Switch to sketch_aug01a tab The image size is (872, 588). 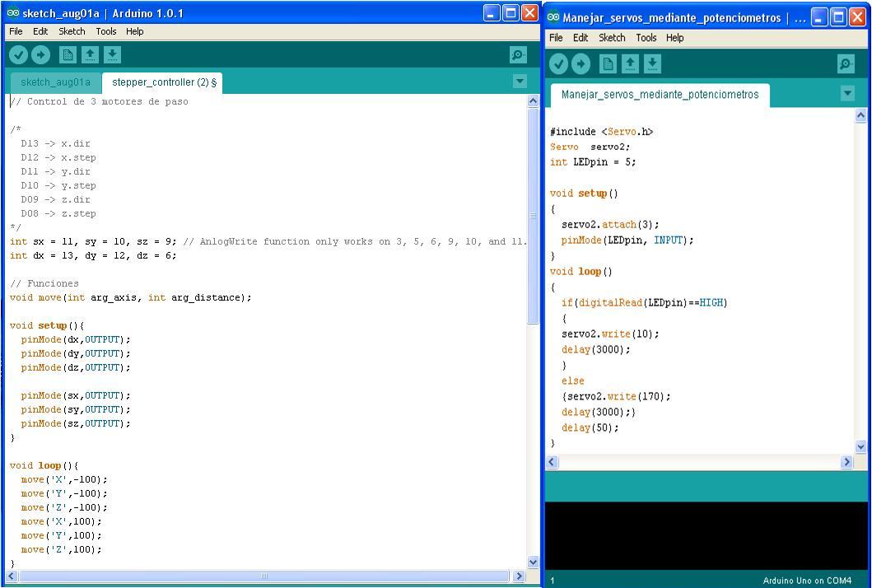pyautogui.click(x=56, y=82)
